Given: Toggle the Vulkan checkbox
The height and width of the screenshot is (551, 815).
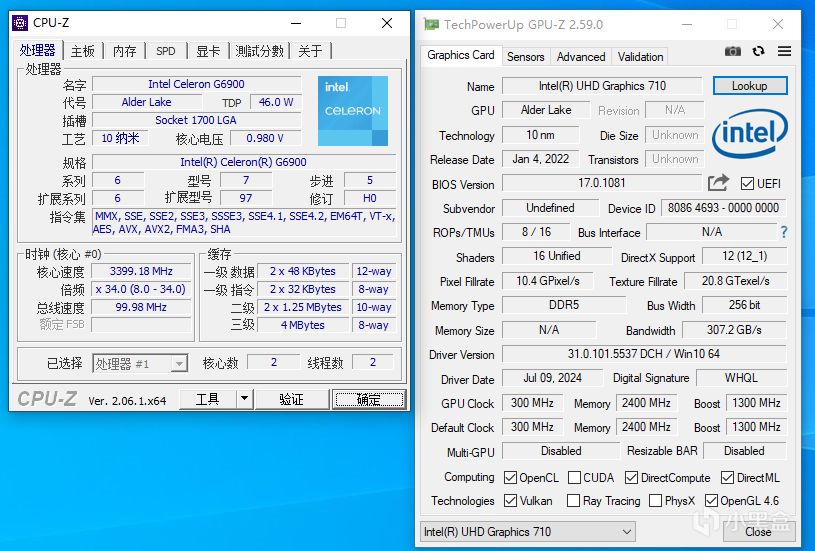Looking at the screenshot, I should 510,501.
